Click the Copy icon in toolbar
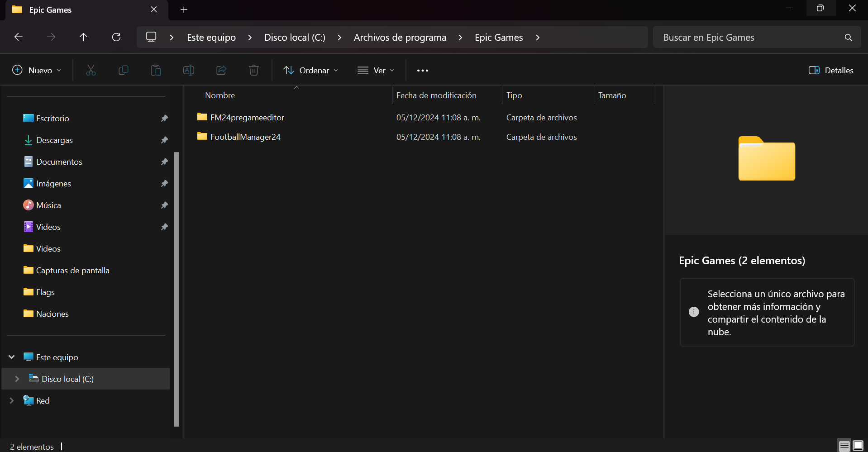The height and width of the screenshot is (452, 868). pos(124,70)
